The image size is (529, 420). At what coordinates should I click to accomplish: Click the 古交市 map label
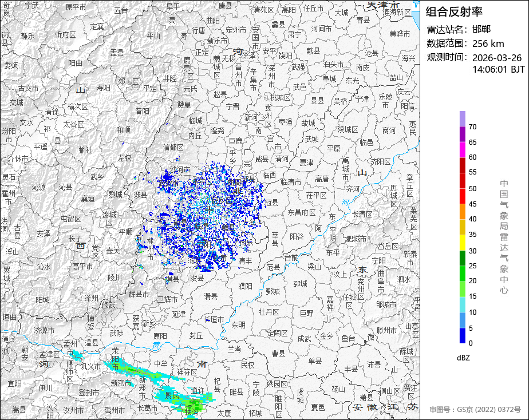point(29,88)
